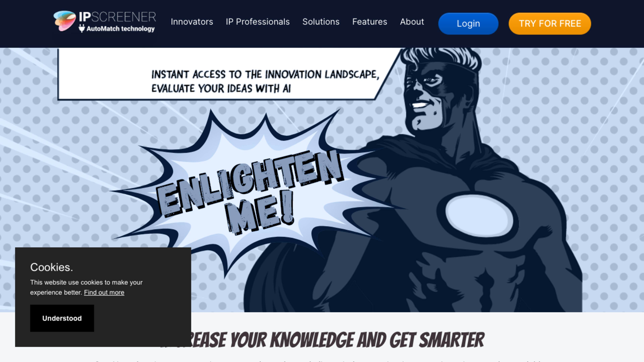Image resolution: width=644 pixels, height=362 pixels.
Task: Open the Innovators menu
Action: pos(192,22)
